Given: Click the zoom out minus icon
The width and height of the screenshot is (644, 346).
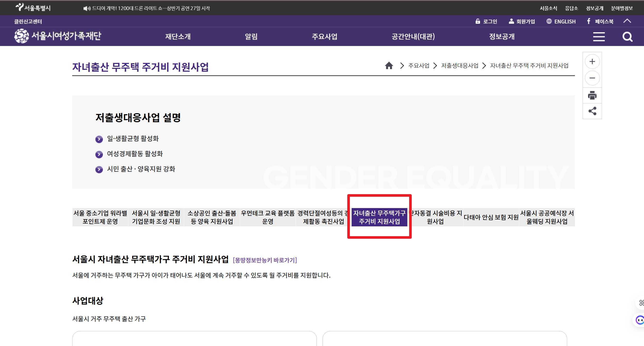Looking at the screenshot, I should [x=592, y=78].
